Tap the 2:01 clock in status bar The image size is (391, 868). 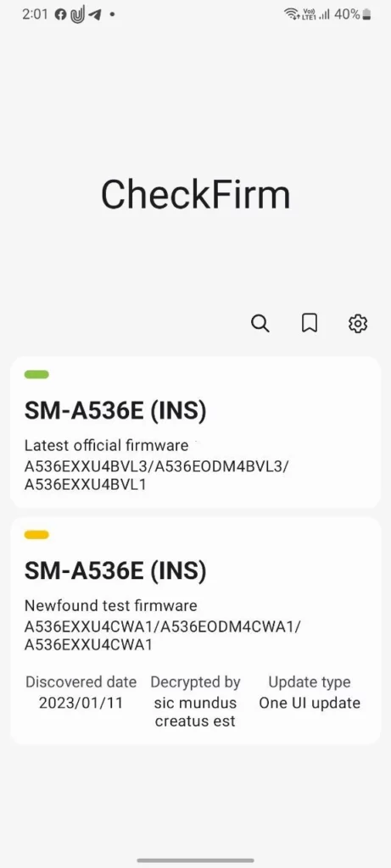click(x=36, y=15)
